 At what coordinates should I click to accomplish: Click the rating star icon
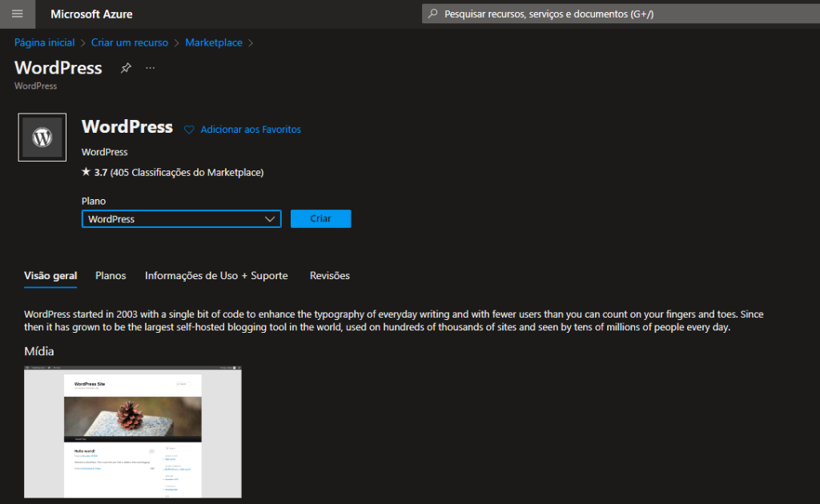click(86, 172)
